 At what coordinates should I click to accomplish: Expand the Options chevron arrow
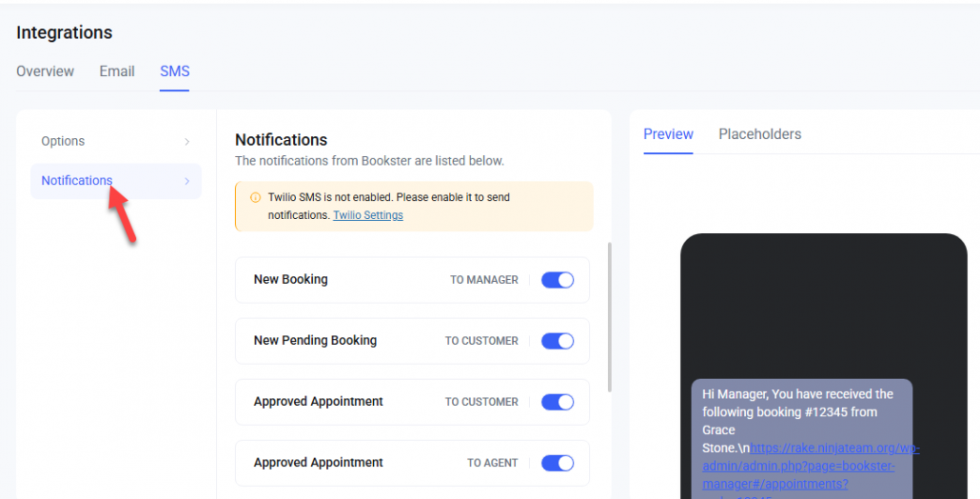(186, 142)
